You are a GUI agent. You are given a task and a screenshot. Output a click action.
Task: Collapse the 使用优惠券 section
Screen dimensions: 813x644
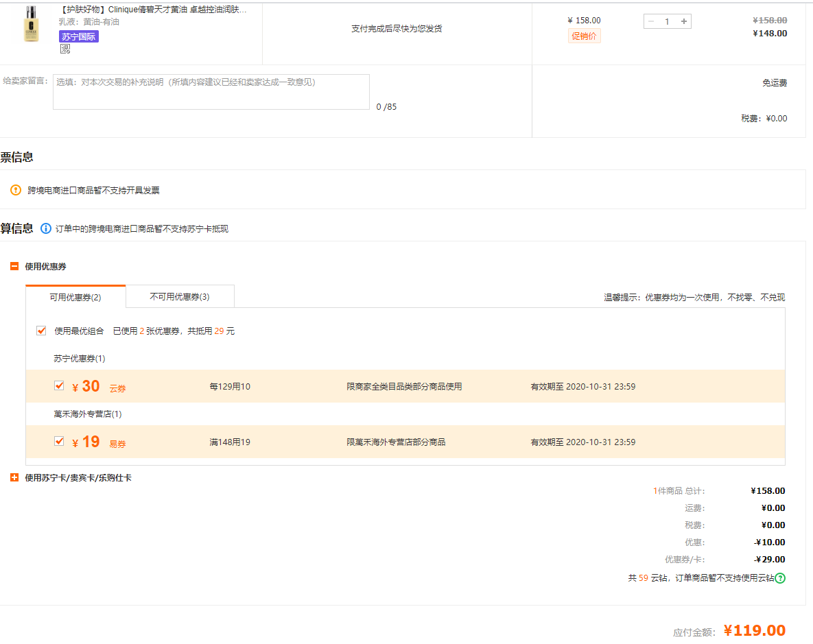[14, 267]
